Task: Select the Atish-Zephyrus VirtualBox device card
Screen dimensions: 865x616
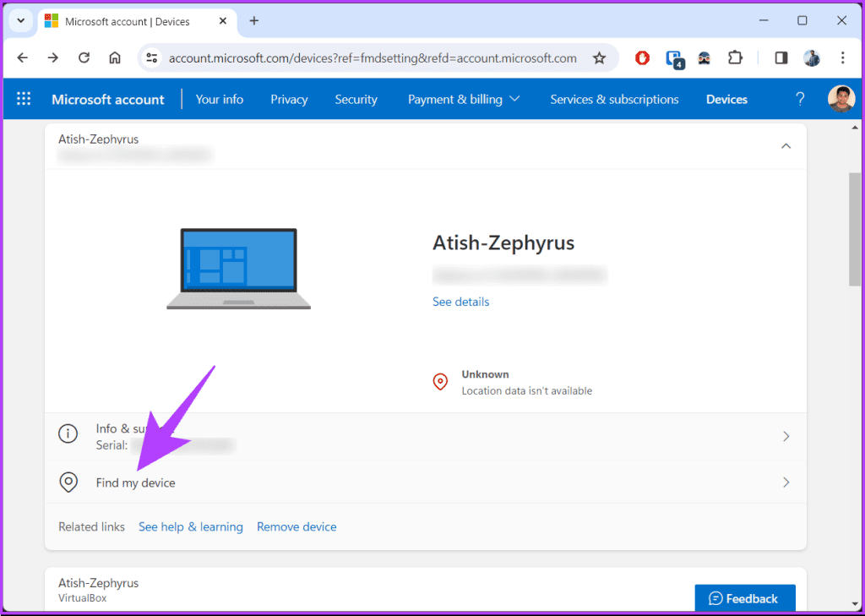Action: pos(426,590)
